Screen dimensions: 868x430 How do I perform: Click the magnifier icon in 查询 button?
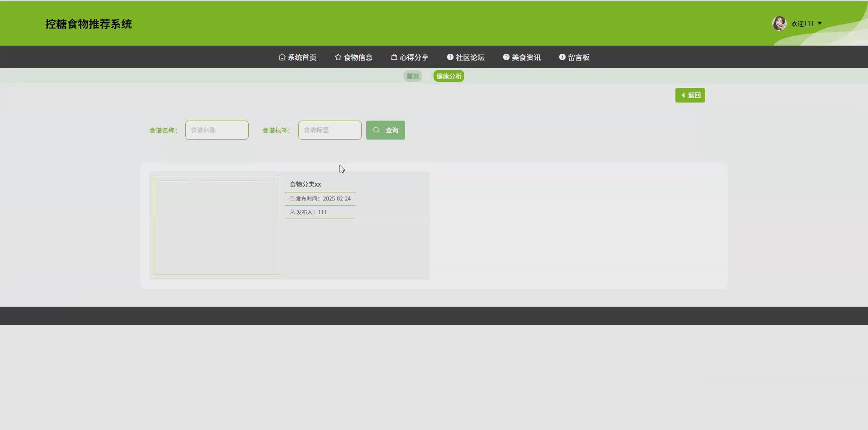(376, 130)
